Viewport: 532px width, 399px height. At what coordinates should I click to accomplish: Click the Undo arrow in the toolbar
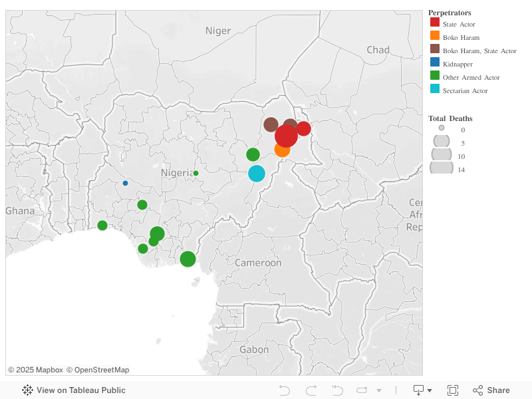click(285, 390)
